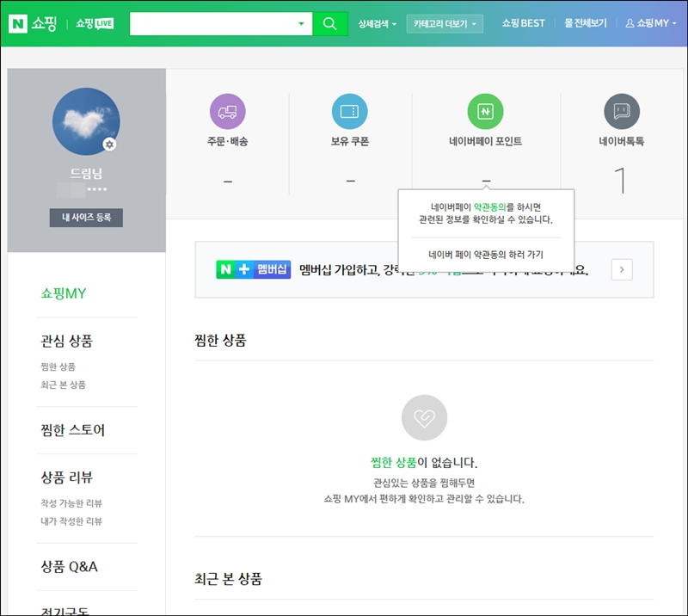Screen dimensions: 688x616
Task: Click the 네이버톡톡 label
Action: [x=622, y=141]
